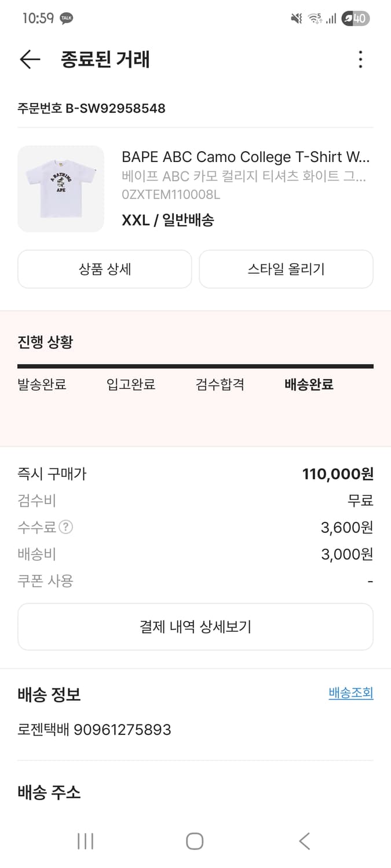The width and height of the screenshot is (391, 868).
Task: Tap the order number B-SW92958548
Action: point(91,108)
